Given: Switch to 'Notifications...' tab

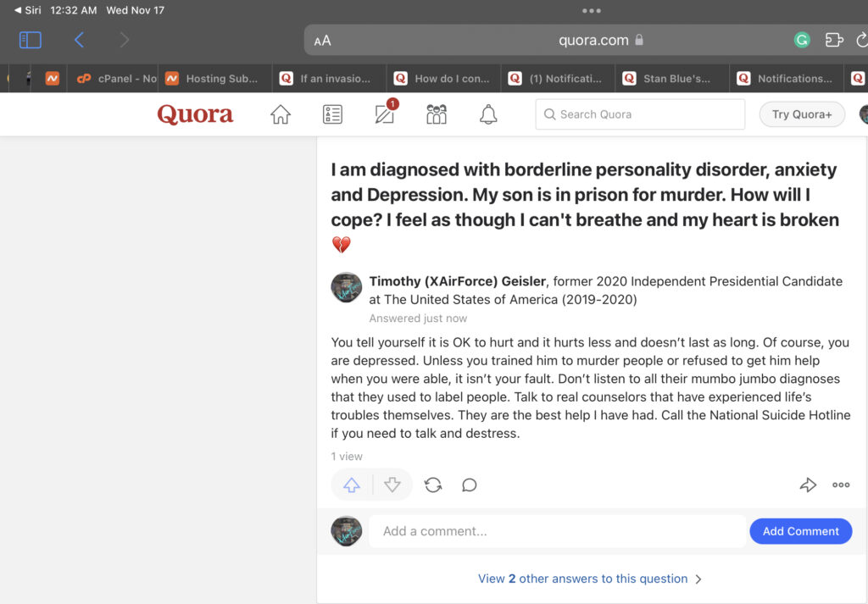Looking at the screenshot, I should click(787, 79).
